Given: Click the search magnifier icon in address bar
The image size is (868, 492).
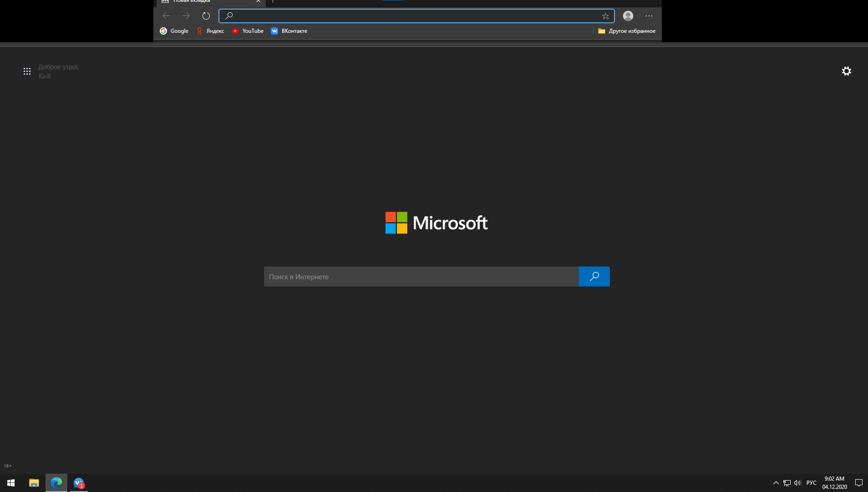Looking at the screenshot, I should (229, 16).
